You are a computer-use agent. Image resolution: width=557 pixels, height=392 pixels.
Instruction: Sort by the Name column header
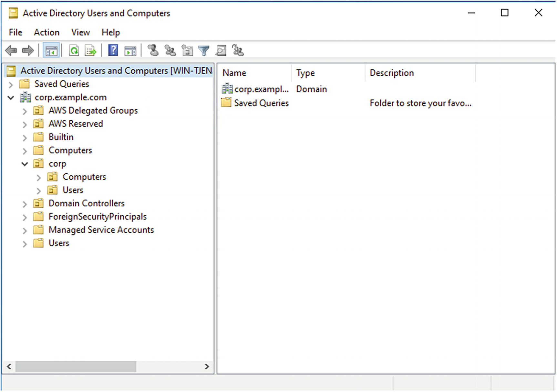255,73
